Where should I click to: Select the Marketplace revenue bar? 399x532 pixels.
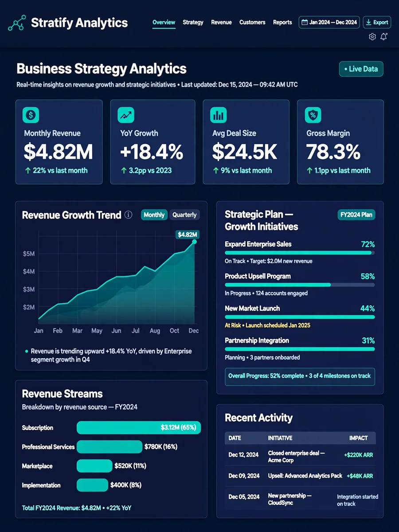(94, 466)
